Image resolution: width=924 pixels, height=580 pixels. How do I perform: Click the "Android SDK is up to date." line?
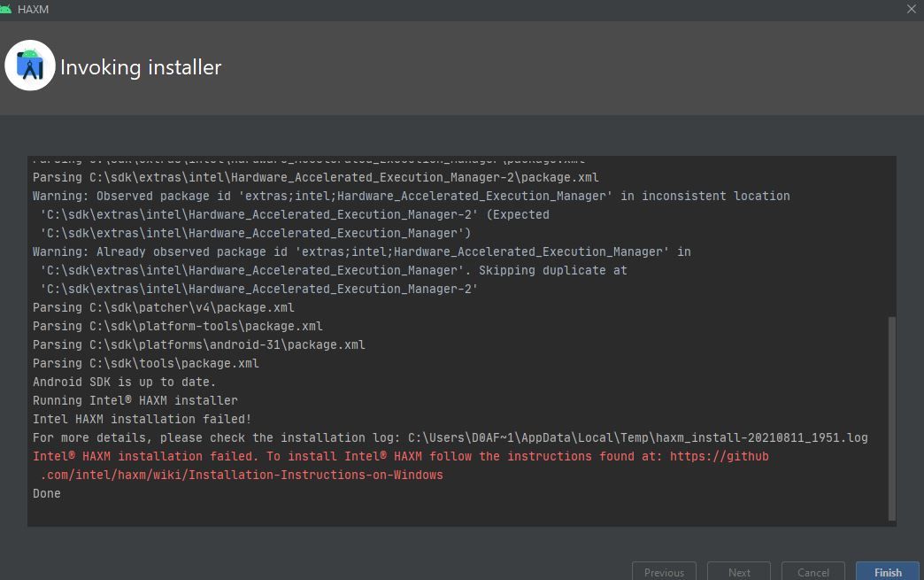[x=124, y=383]
